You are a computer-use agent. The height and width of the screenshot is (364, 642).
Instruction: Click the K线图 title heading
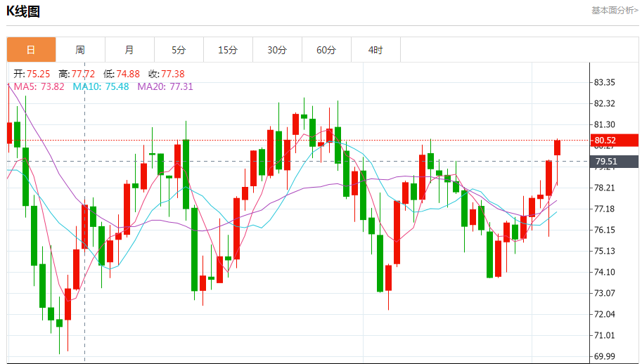pos(23,11)
